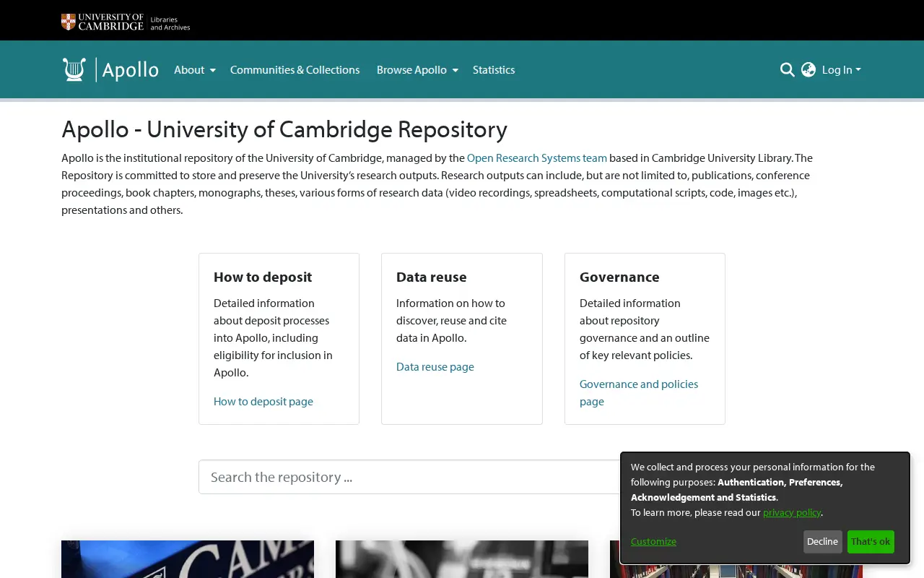This screenshot has height=578, width=924.
Task: Expand the About dropdown menu
Action: [x=195, y=70]
